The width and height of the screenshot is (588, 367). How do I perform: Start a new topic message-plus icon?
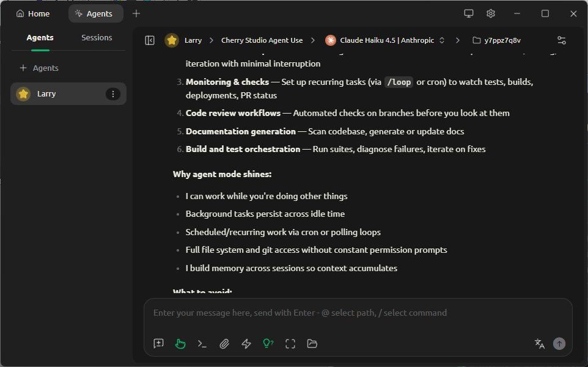click(x=158, y=343)
